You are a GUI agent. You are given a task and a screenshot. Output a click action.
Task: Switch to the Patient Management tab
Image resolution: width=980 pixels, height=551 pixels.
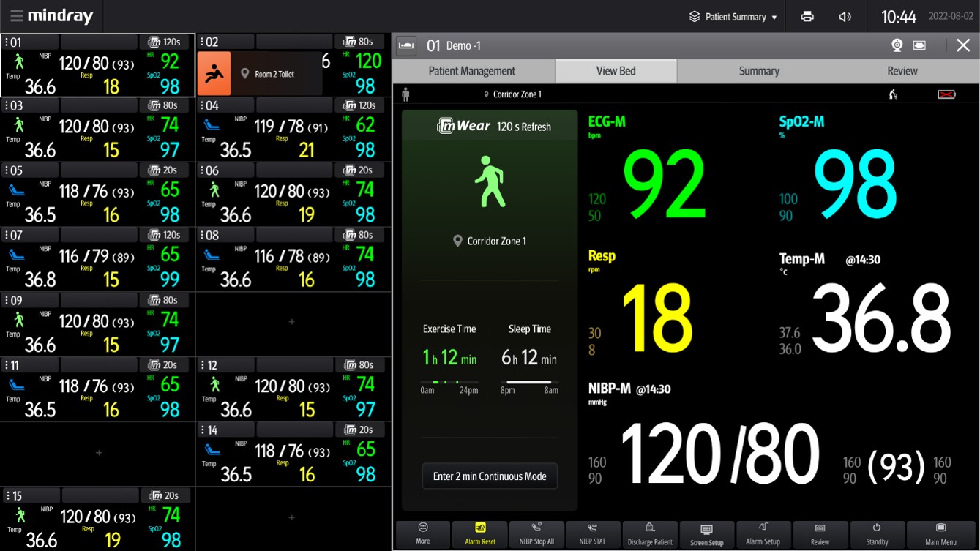(472, 71)
